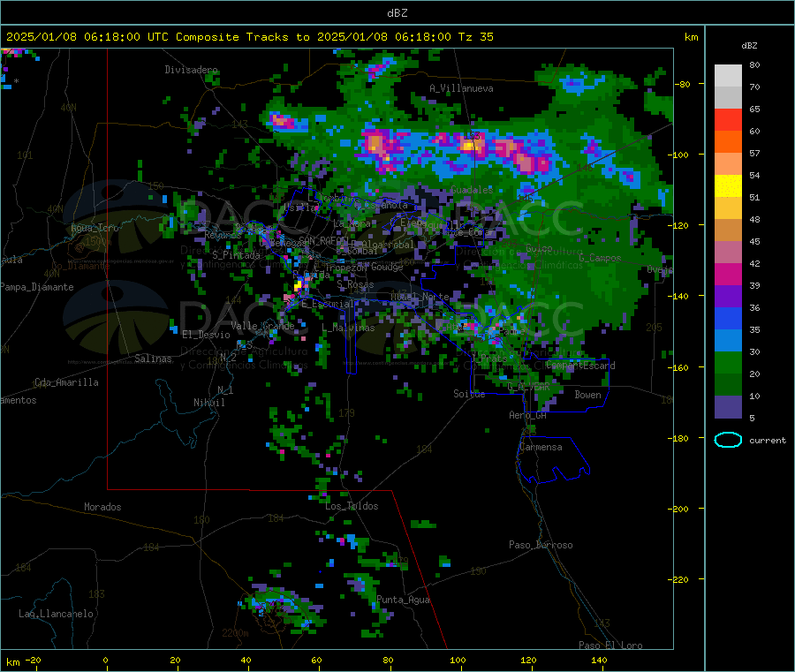Select the purple 36-39 dBZ legend swatch
The height and width of the screenshot is (672, 795).
(728, 297)
